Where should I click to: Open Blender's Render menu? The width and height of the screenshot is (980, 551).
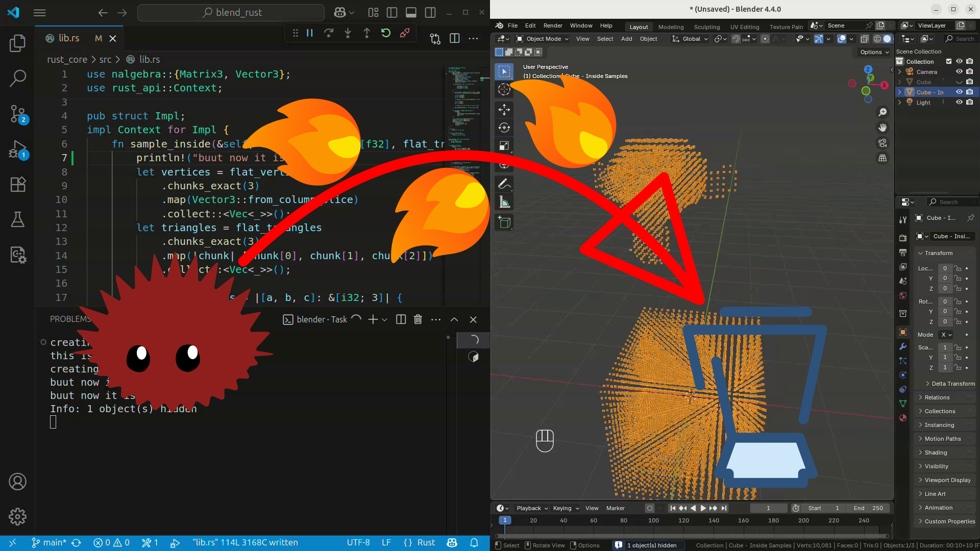(553, 26)
